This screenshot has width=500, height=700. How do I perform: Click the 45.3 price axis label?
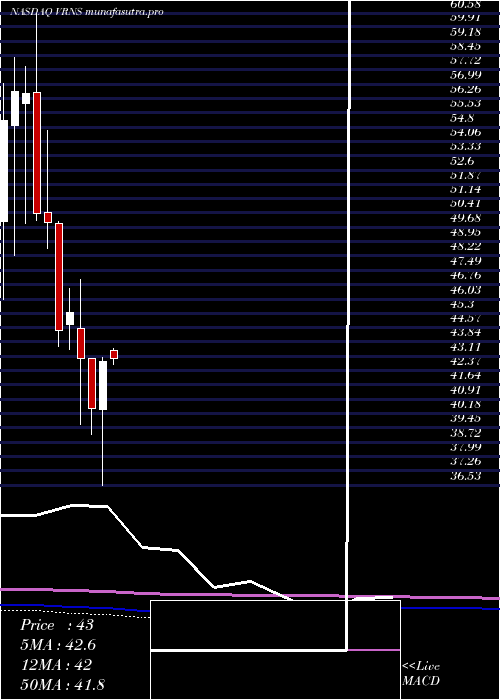(x=462, y=304)
